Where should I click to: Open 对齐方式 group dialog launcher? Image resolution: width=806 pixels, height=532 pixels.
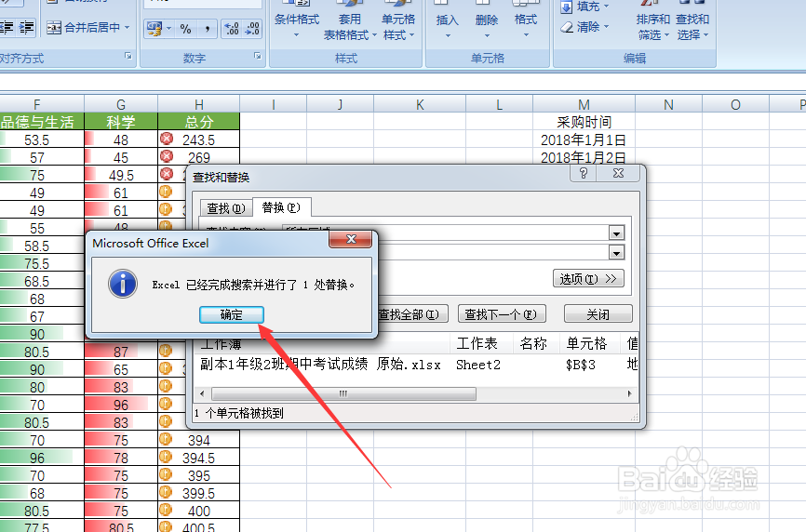tap(128, 56)
